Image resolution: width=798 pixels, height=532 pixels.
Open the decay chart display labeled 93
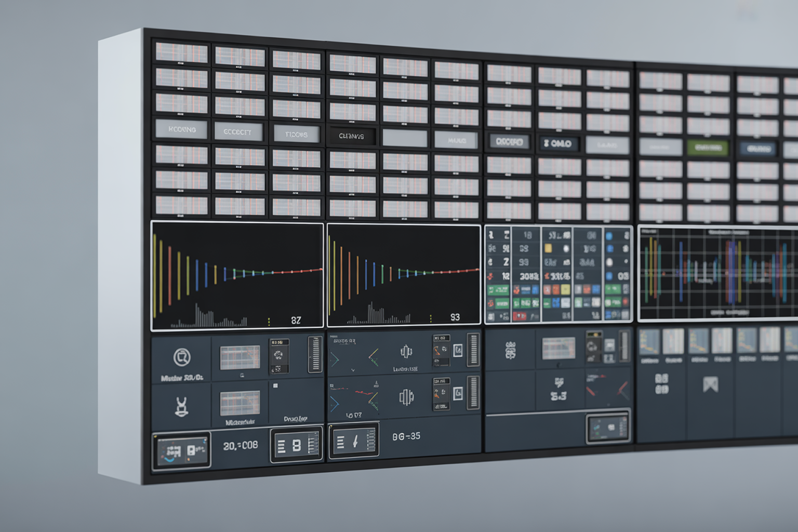click(404, 275)
